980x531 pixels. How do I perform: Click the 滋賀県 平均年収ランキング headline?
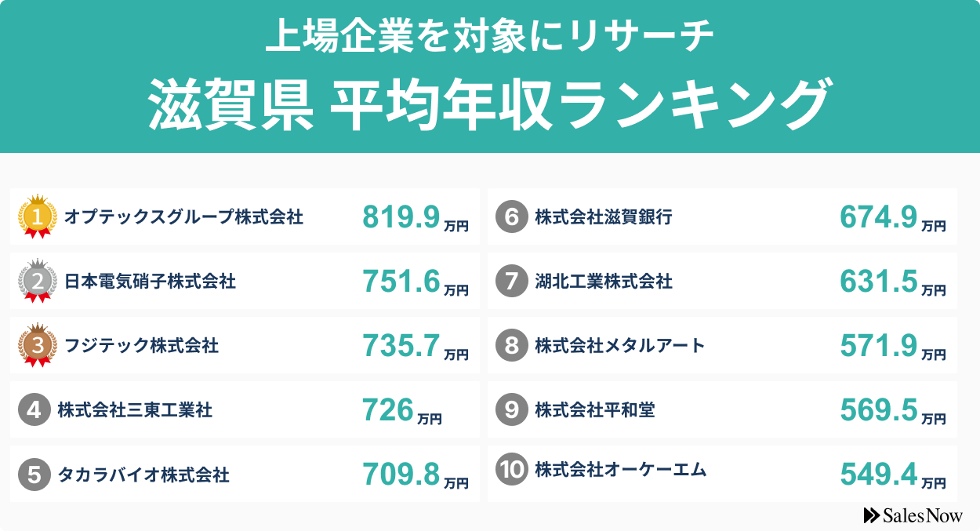point(489,104)
